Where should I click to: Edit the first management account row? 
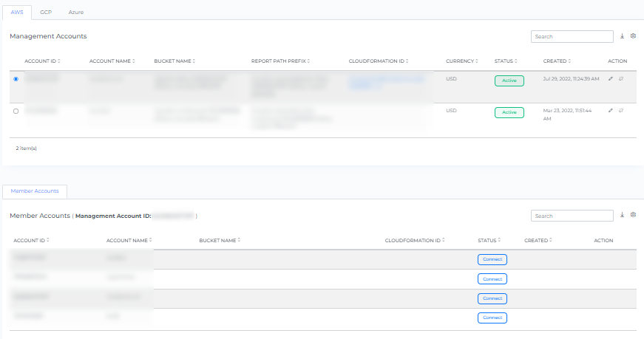point(611,79)
